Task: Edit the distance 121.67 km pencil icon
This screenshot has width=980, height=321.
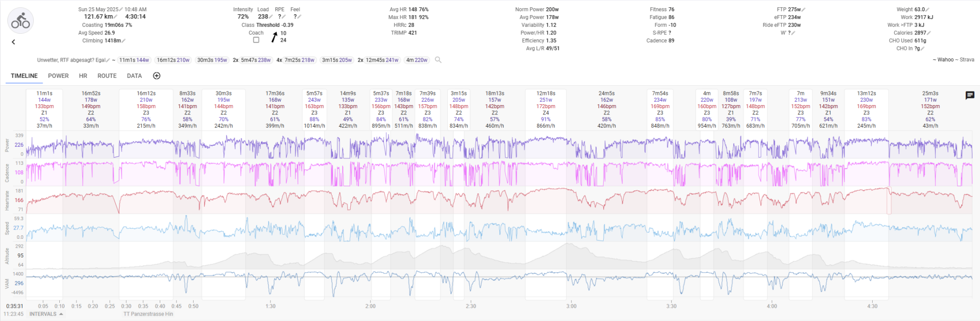Action: (116, 17)
